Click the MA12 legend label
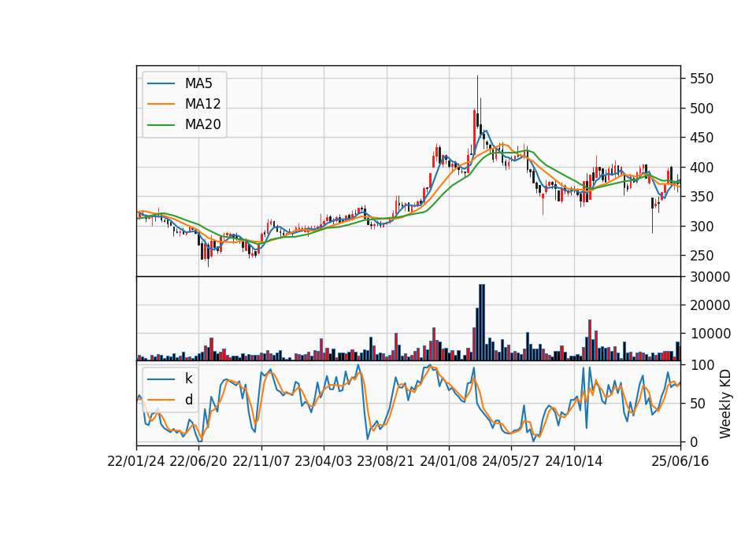 [202, 104]
